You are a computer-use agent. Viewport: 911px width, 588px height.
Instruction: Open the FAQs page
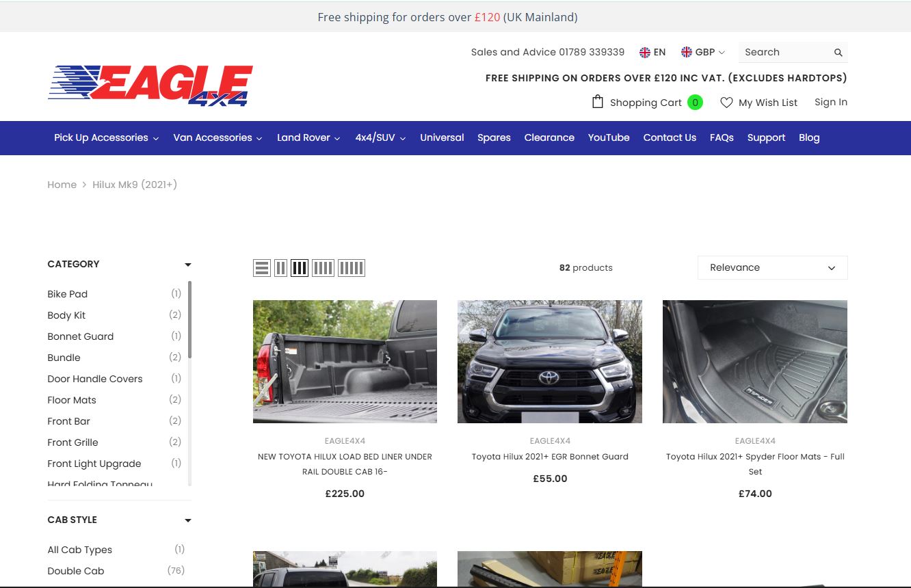[x=722, y=138]
